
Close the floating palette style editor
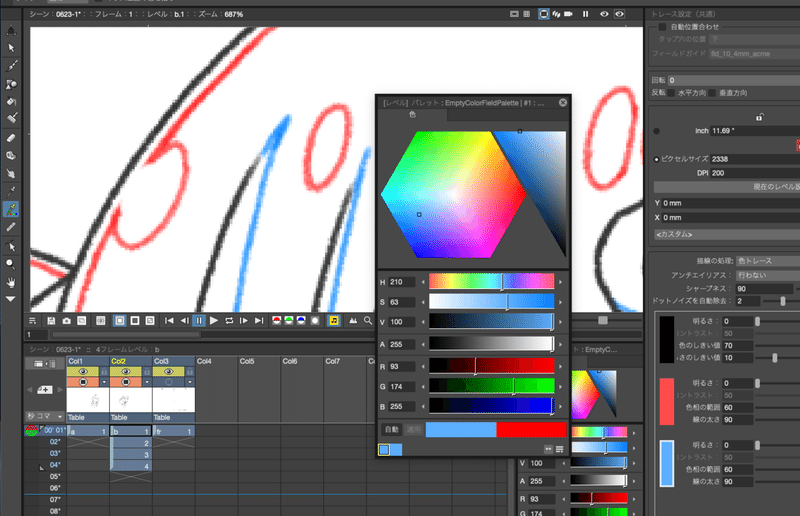tap(563, 103)
